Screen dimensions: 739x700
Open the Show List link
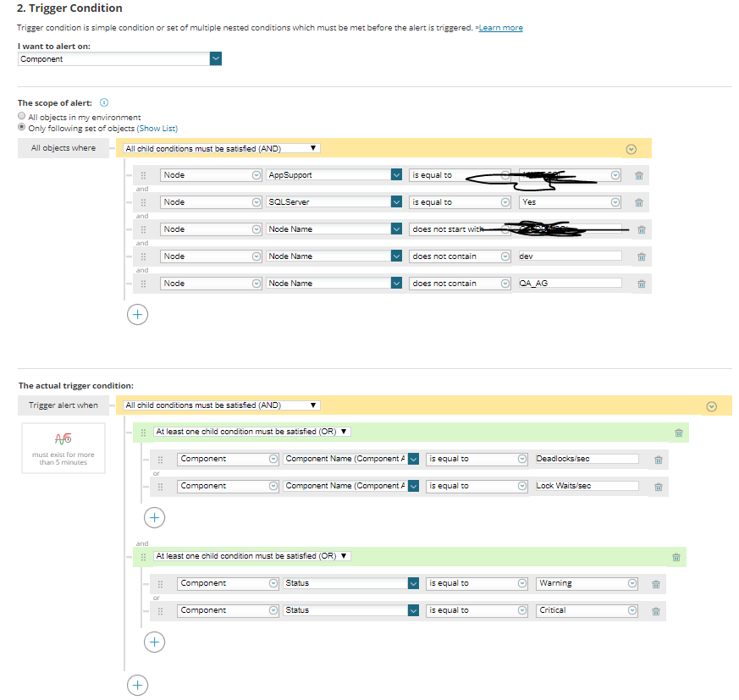[157, 128]
